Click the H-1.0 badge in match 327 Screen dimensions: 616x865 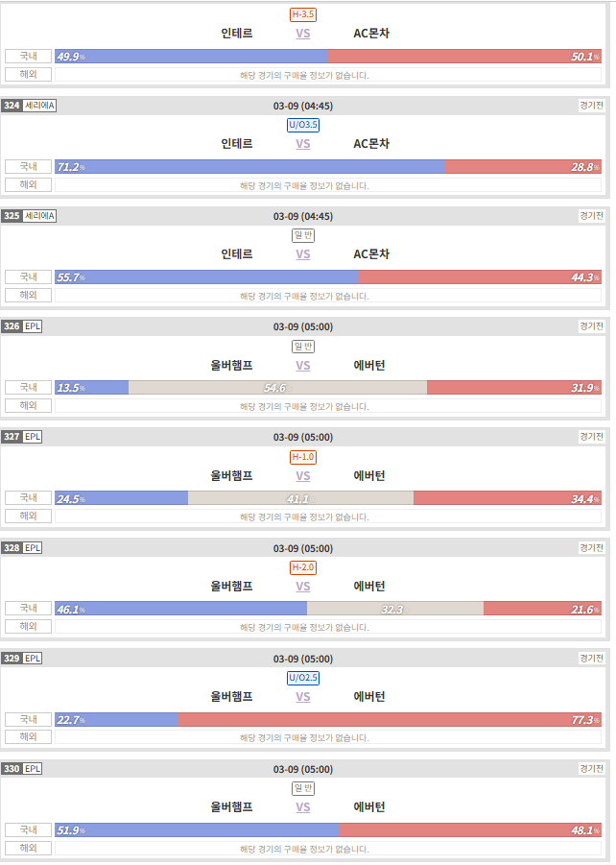pyautogui.click(x=303, y=457)
